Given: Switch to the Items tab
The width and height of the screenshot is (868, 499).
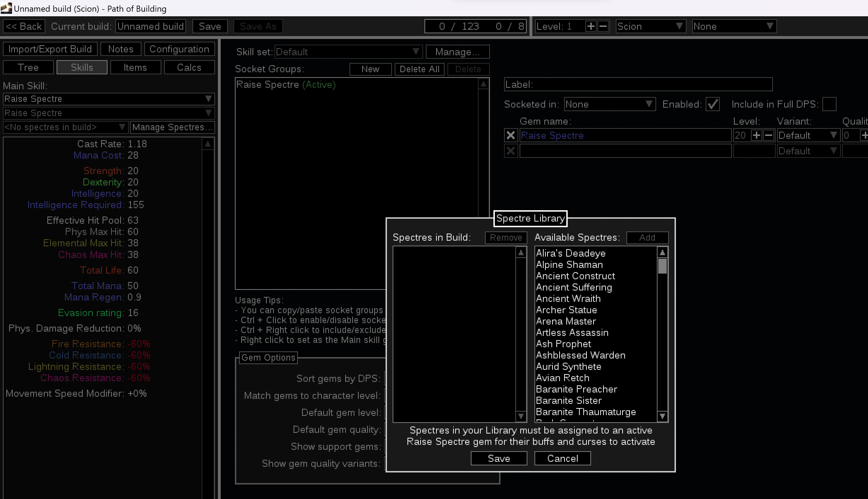Looking at the screenshot, I should [135, 67].
